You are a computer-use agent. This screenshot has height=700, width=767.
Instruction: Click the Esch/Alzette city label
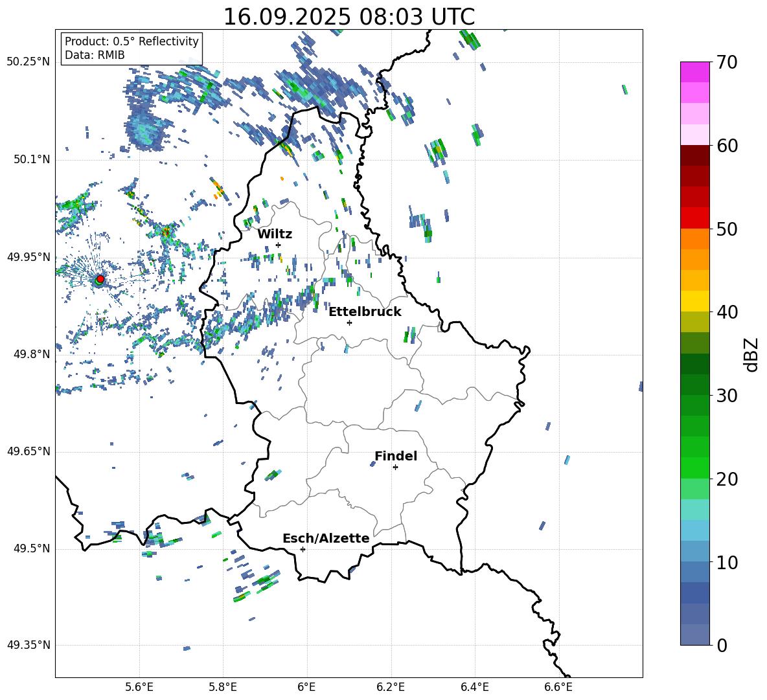[x=326, y=539]
